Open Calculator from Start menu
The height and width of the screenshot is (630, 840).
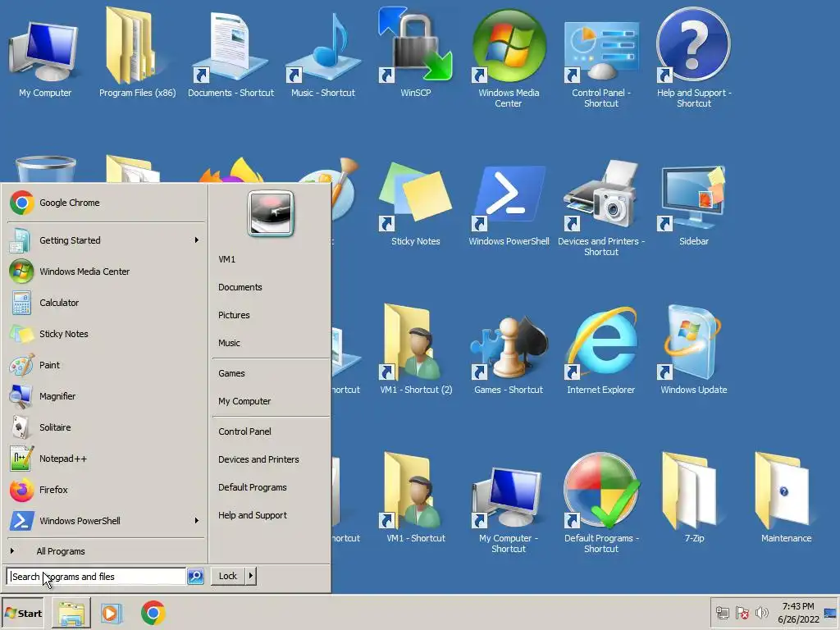coord(107,303)
